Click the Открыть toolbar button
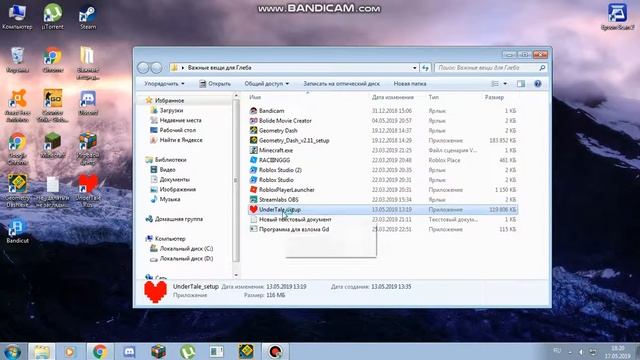Viewport: 640px width, 360px height. pyautogui.click(x=215, y=84)
